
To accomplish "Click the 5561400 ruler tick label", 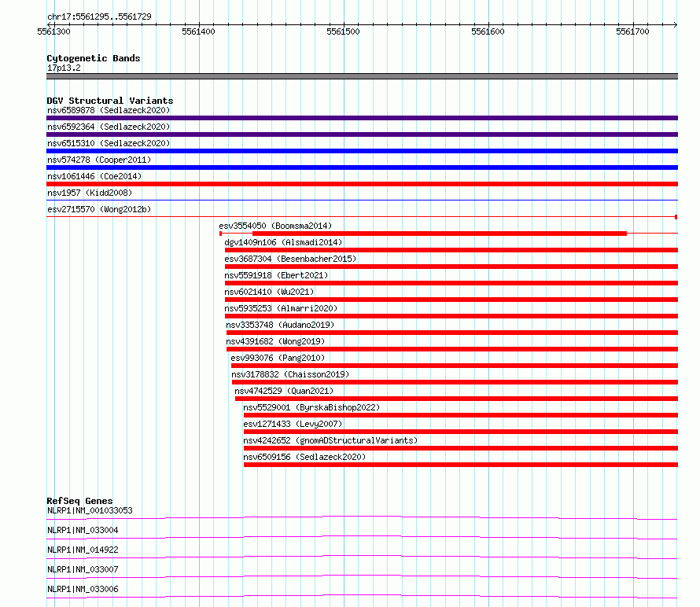I will pyautogui.click(x=198, y=31).
